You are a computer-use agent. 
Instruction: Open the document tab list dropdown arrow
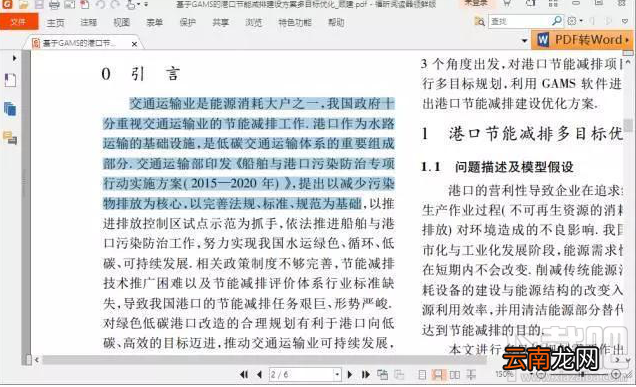pyautogui.click(x=524, y=41)
